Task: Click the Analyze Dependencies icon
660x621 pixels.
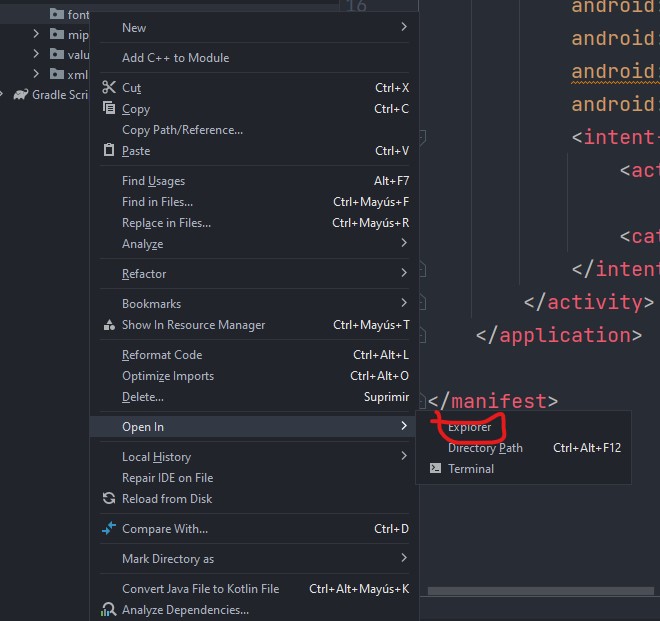Action: point(109,610)
